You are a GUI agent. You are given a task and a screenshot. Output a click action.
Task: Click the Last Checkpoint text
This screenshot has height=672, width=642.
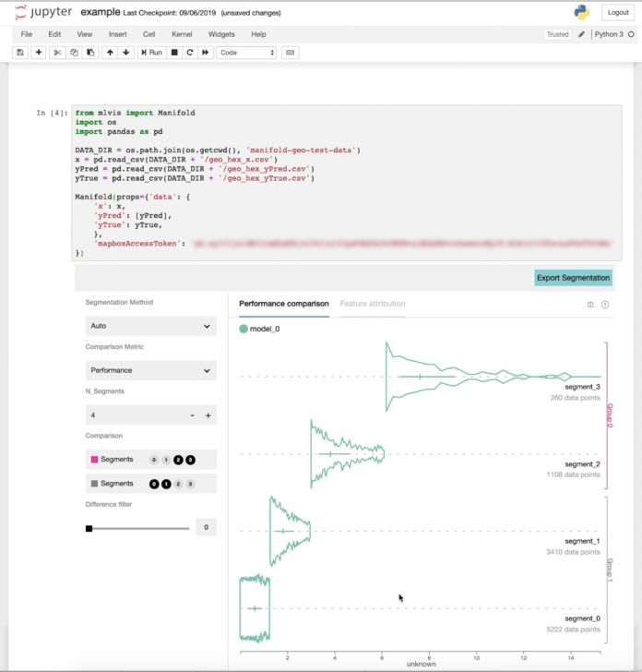[169, 13]
